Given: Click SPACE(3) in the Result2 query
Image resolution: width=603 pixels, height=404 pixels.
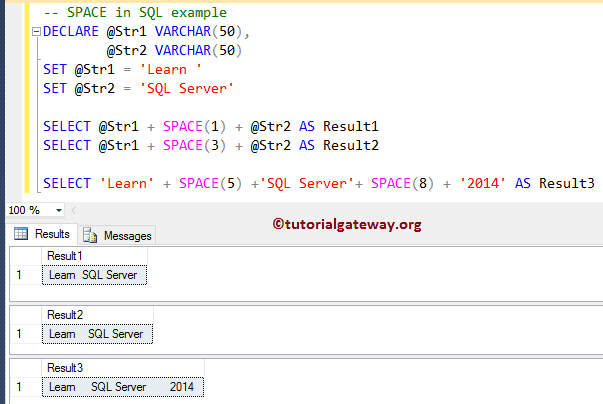Looking at the screenshot, I should point(195,145).
